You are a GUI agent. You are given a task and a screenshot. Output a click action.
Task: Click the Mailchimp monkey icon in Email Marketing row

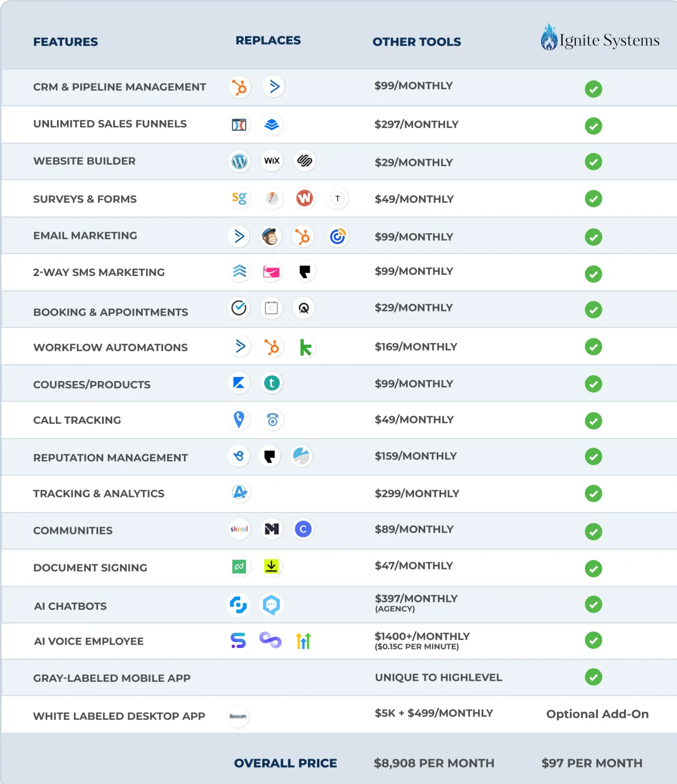point(271,236)
